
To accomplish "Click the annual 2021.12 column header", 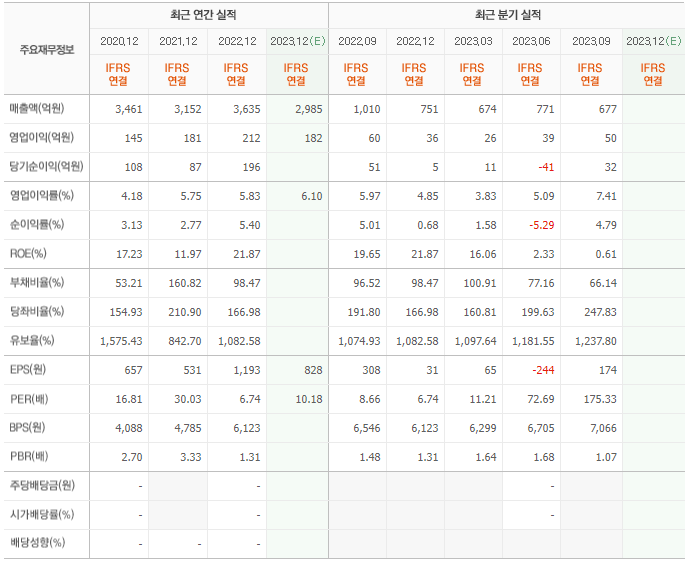I will 178,41.
